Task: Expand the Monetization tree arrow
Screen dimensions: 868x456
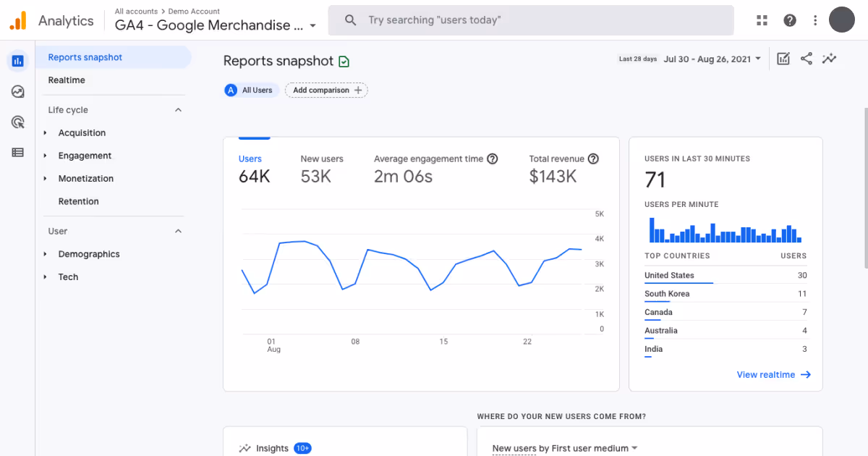Action: (x=45, y=179)
